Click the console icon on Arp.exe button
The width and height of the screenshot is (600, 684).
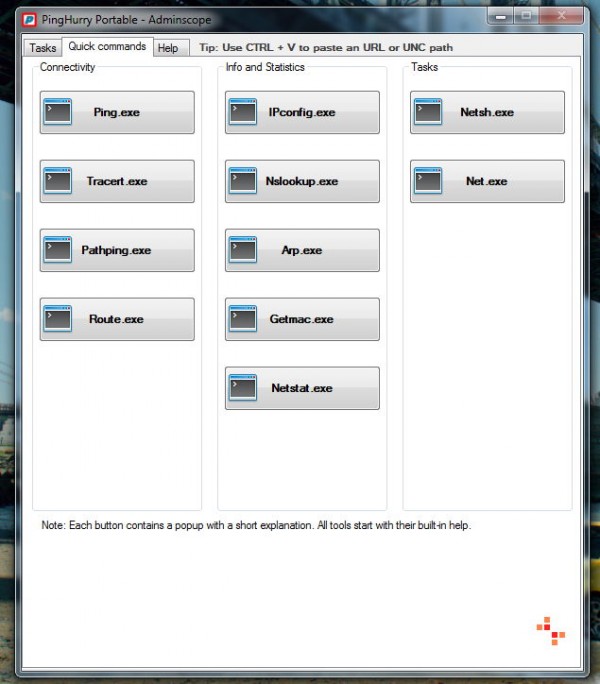[x=243, y=250]
